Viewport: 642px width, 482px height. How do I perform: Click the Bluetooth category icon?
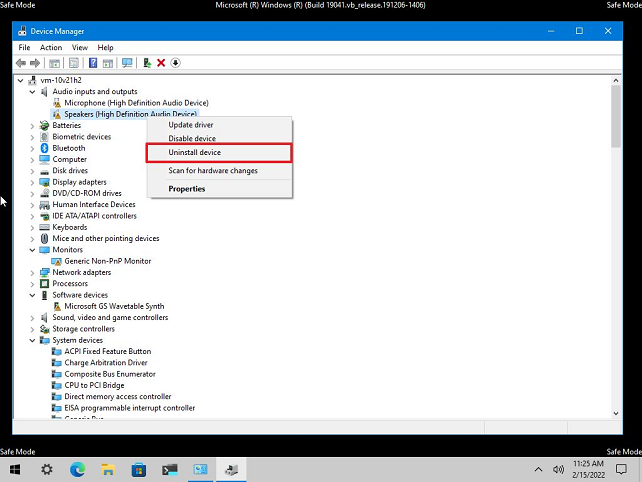coord(44,148)
